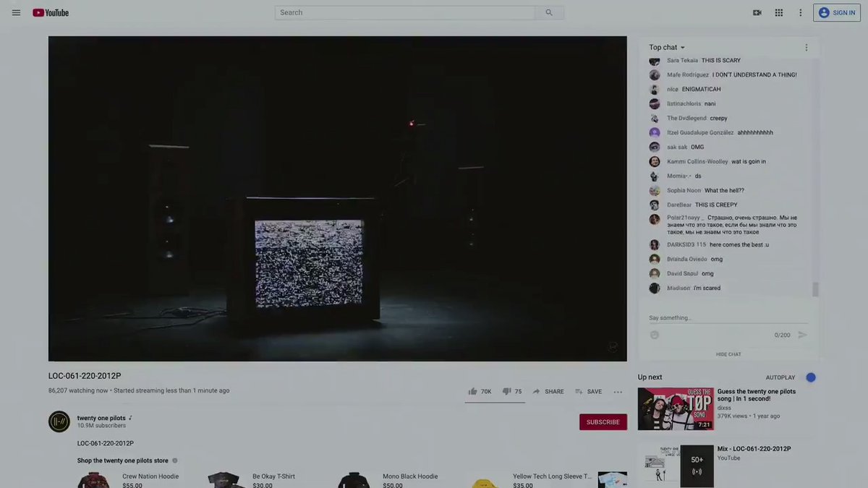Open the hamburger guide menu
Image resolution: width=868 pixels, height=488 pixels.
coord(16,12)
